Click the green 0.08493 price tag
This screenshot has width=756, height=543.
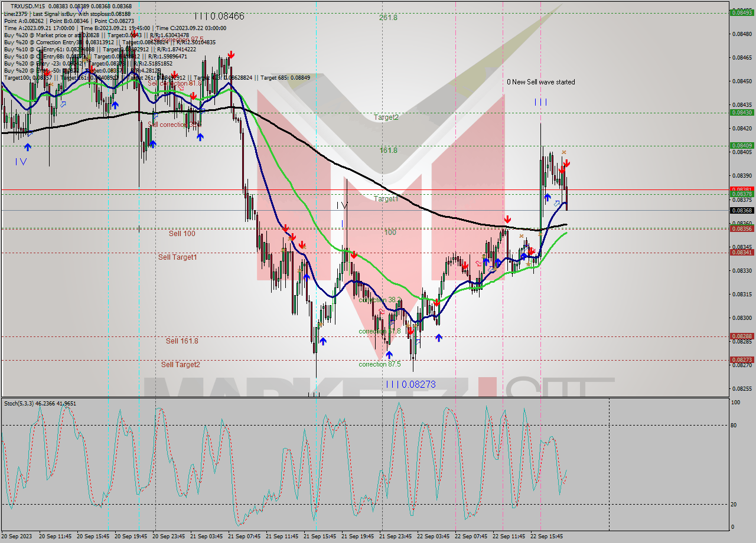741,12
